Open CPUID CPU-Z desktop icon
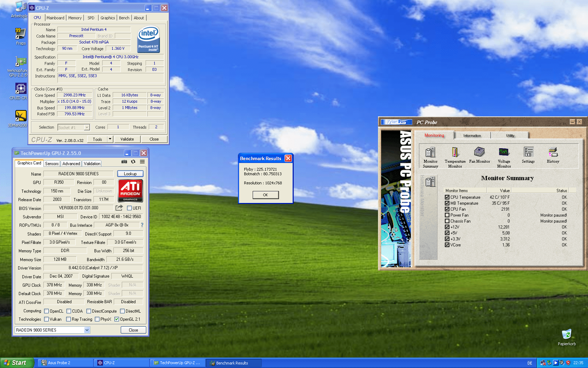This screenshot has width=588, height=368. (x=20, y=91)
